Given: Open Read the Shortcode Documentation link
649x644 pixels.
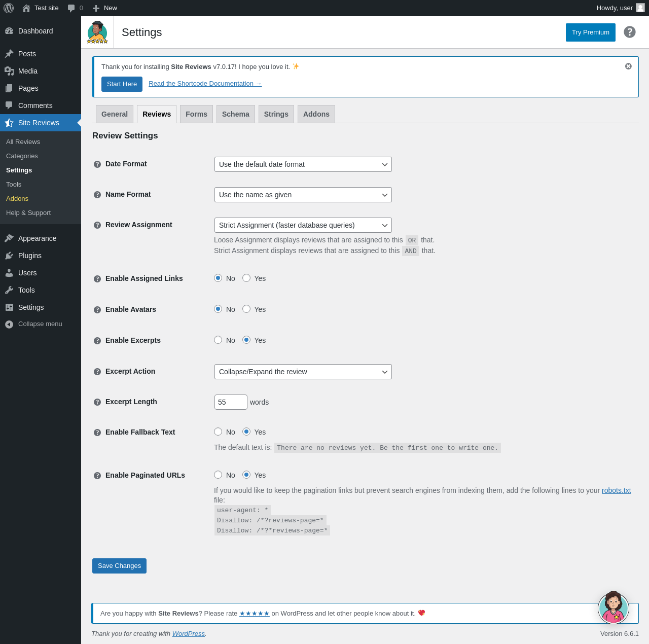Looking at the screenshot, I should click(205, 84).
